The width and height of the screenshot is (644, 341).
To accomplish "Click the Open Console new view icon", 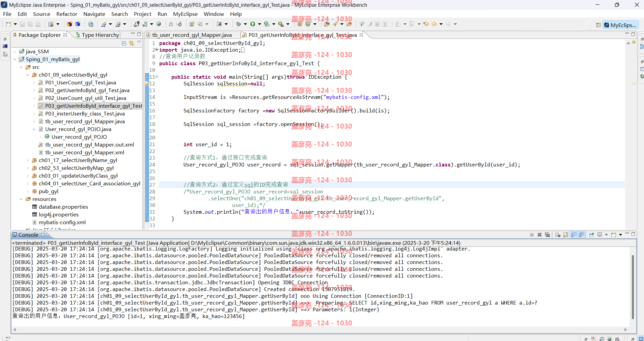I will [x=613, y=235].
